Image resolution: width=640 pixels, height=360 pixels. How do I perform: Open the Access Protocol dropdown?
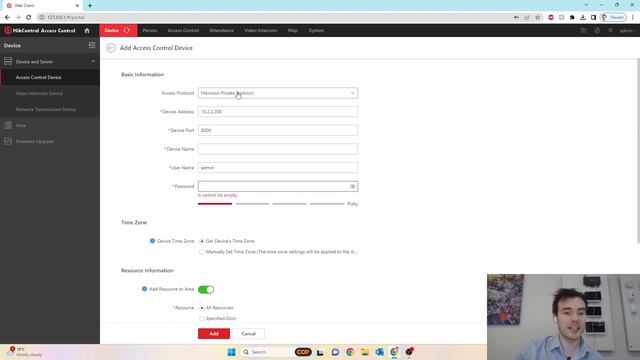click(x=278, y=93)
